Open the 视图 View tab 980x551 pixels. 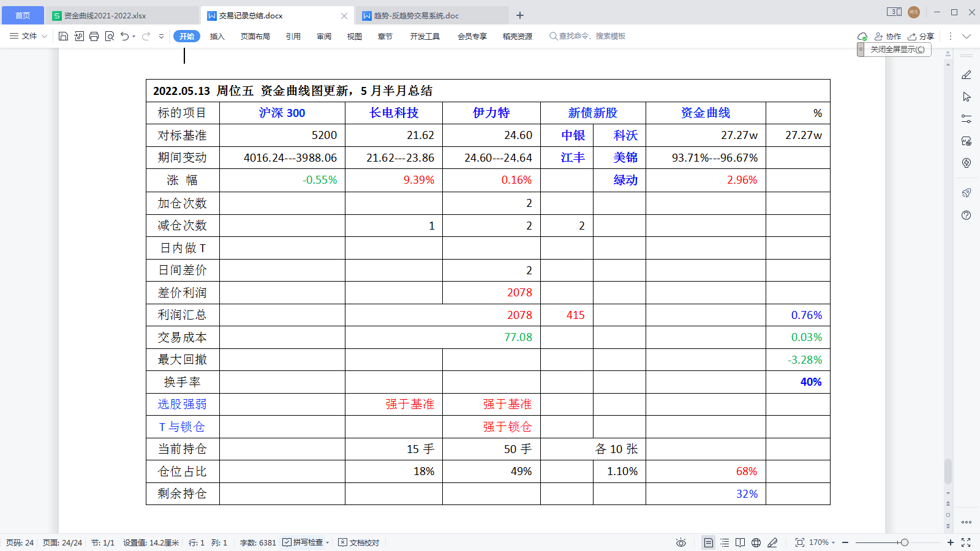(x=355, y=36)
